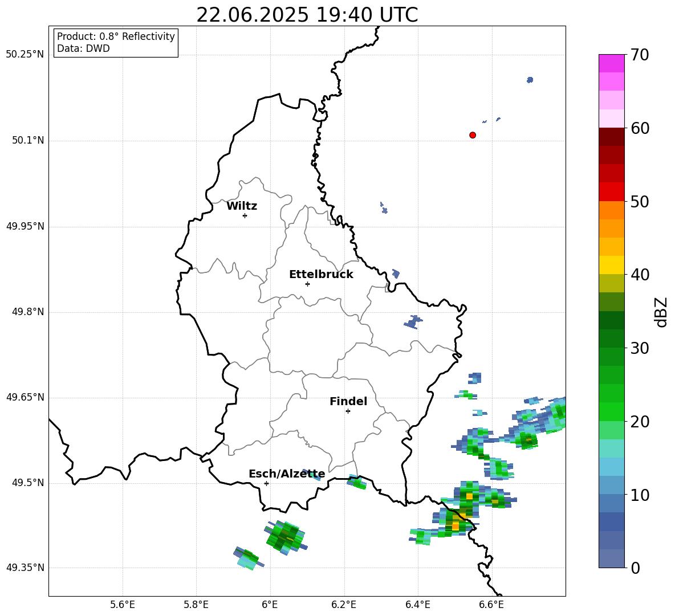
Task: Click the 49.8°N latitude label
Action: click(x=28, y=312)
